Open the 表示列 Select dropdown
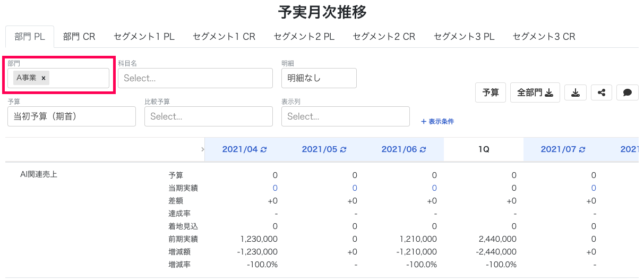The width and height of the screenshot is (644, 279). coord(345,116)
